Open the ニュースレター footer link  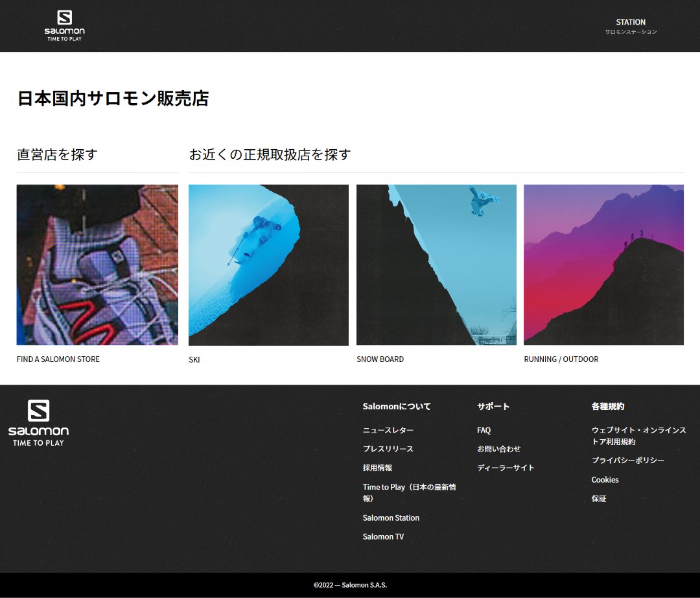click(388, 430)
